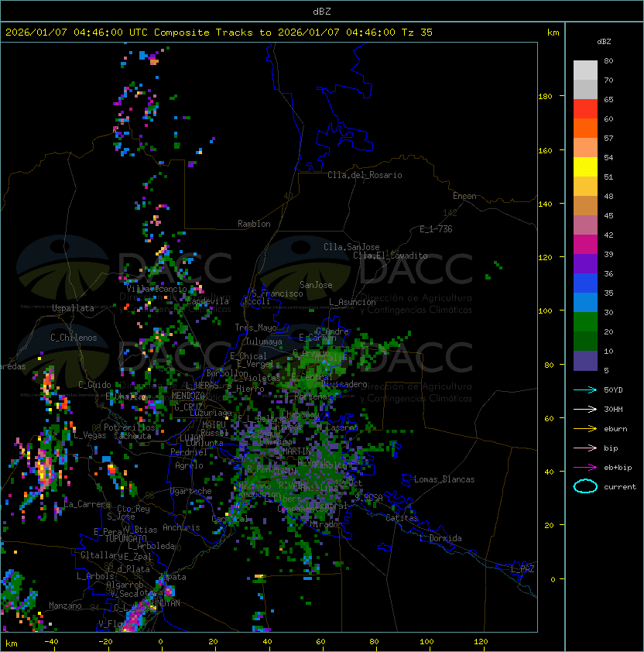Click the 'L_Asuncion' map label
Image resolution: width=644 pixels, height=652 pixels.
352,302
